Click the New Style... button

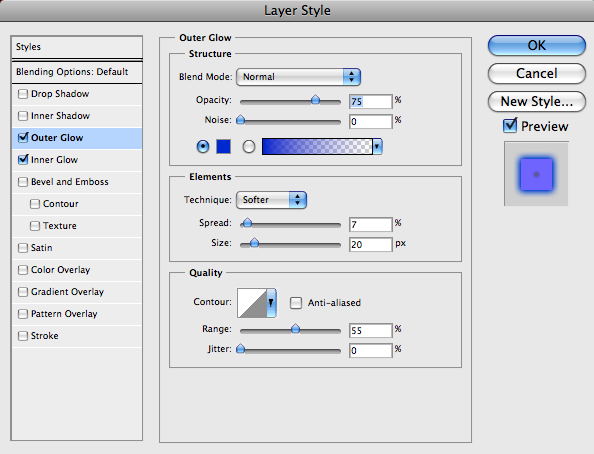pyautogui.click(x=537, y=102)
